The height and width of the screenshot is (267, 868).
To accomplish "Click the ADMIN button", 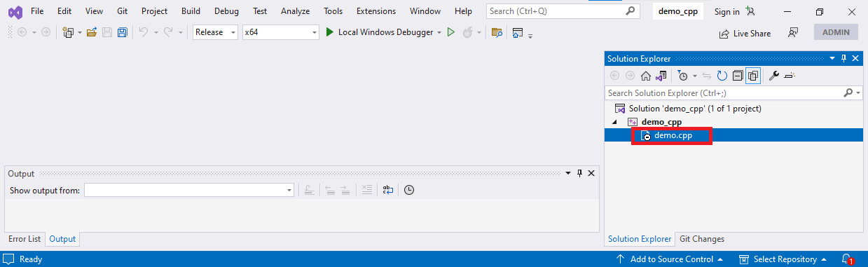I will 836,32.
